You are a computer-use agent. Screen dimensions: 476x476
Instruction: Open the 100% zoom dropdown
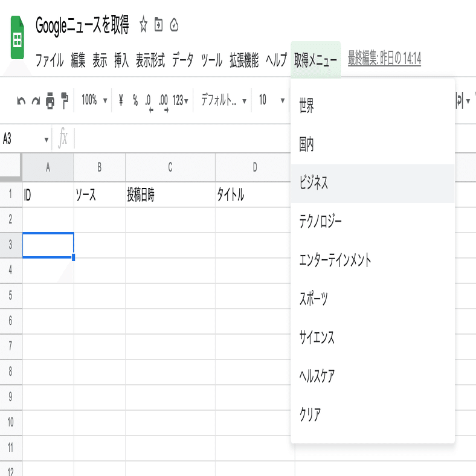94,100
